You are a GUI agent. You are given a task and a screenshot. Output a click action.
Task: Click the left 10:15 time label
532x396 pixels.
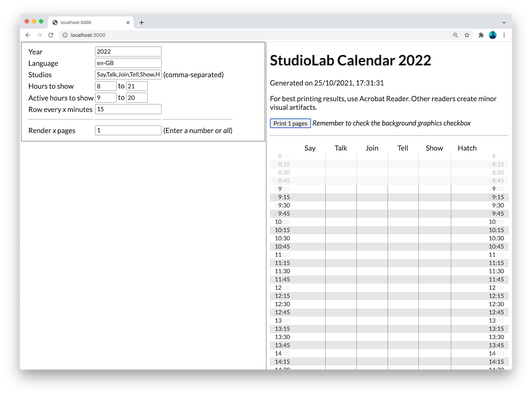point(282,230)
